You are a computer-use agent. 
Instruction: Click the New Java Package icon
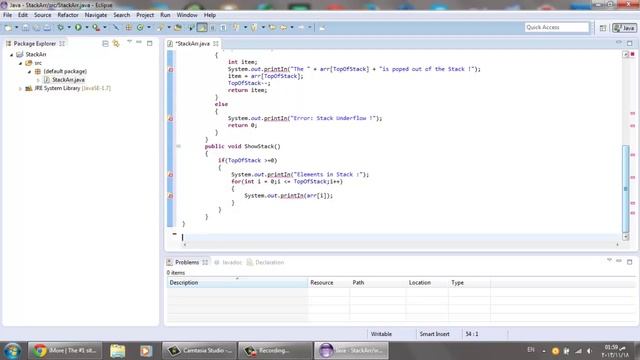tap(129, 27)
